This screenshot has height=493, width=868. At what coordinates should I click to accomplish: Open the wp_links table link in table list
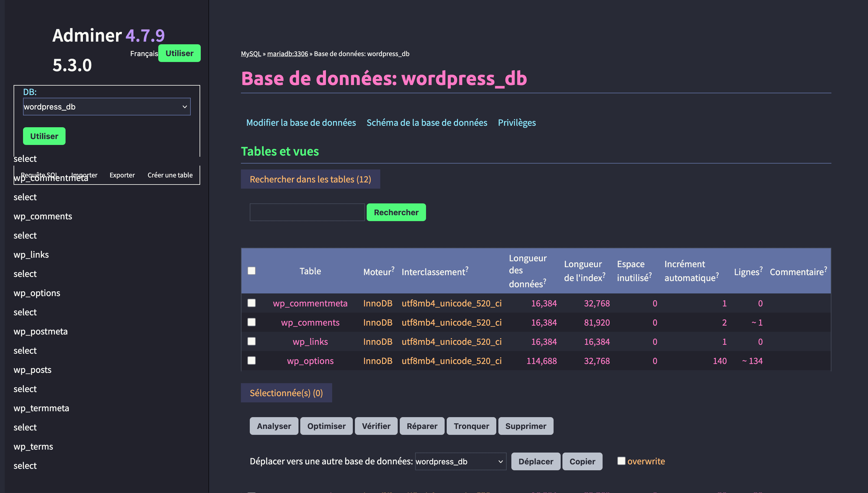click(x=310, y=341)
